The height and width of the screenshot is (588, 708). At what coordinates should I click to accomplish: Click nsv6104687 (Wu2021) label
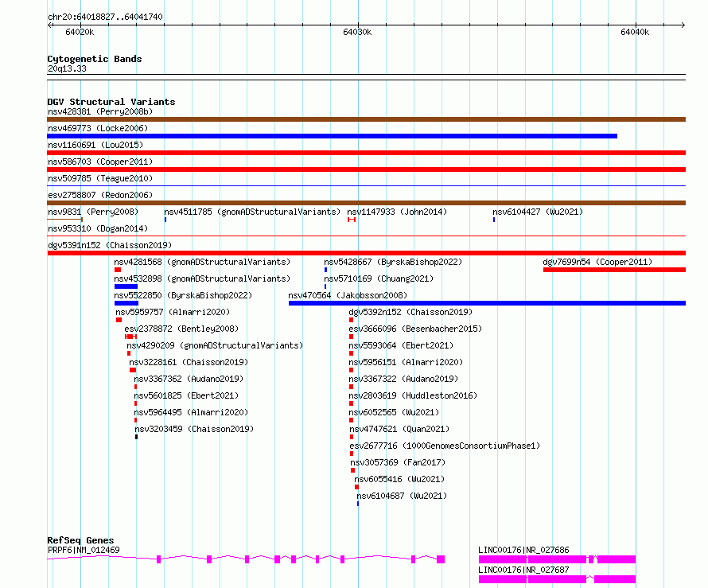pyautogui.click(x=402, y=496)
